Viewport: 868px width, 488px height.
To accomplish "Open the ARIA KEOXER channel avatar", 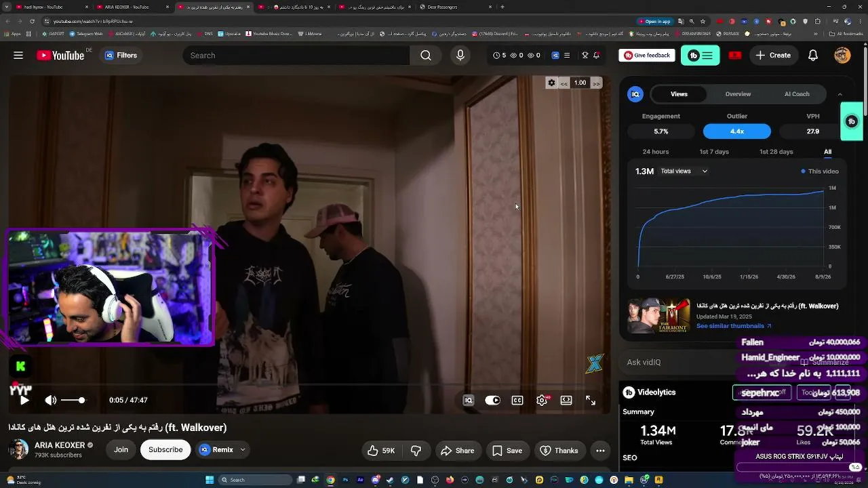I will click(x=19, y=450).
